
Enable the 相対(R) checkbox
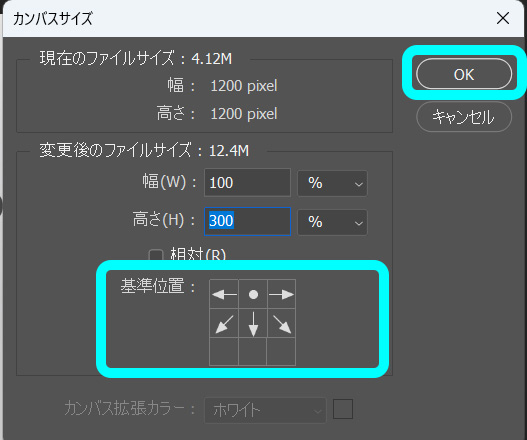pyautogui.click(x=156, y=255)
